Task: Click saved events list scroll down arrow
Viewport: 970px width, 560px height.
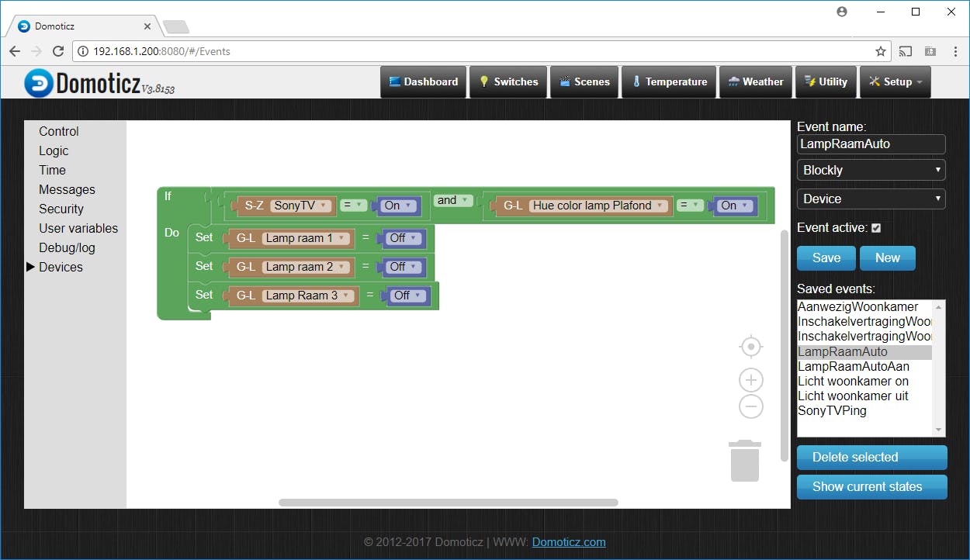Action: (x=939, y=430)
